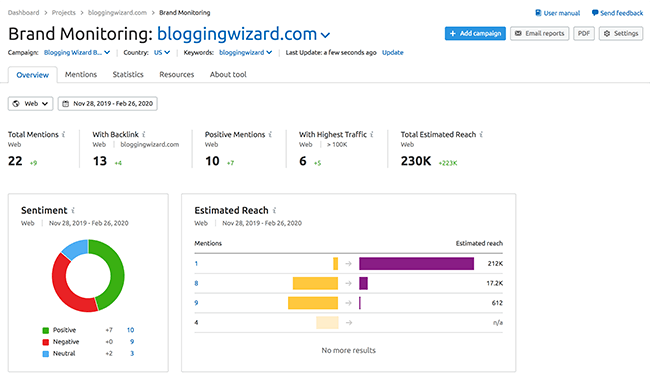
Task: Open the 1 mention link in Estimated Reach
Action: coord(196,263)
